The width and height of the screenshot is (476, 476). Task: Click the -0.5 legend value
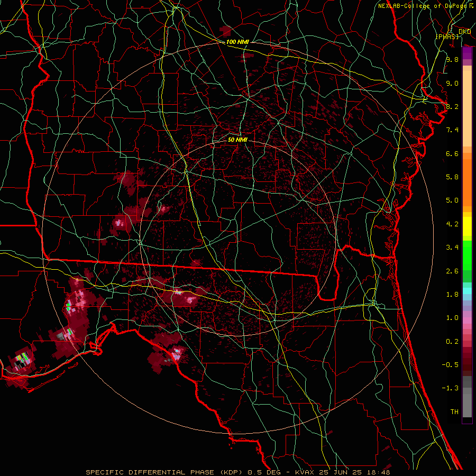450,365
